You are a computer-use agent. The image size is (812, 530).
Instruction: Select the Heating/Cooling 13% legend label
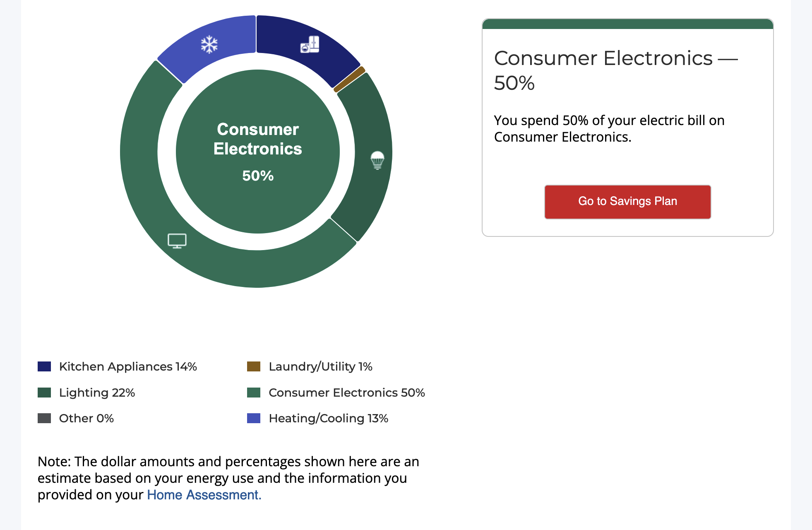[x=328, y=418]
